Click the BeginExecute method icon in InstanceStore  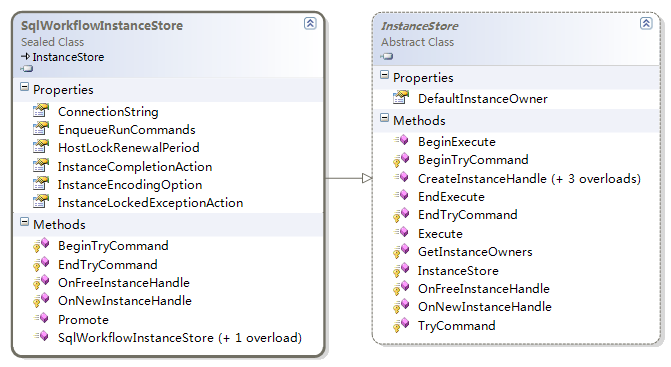401,141
